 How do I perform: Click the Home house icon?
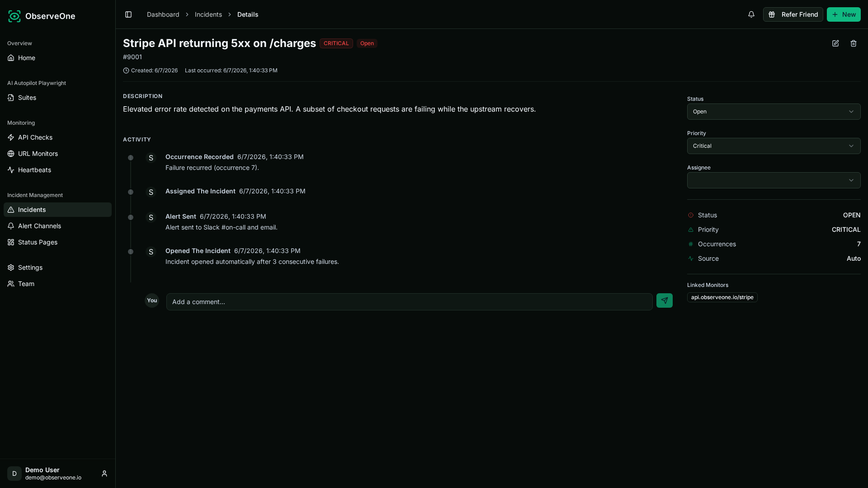pos(11,58)
